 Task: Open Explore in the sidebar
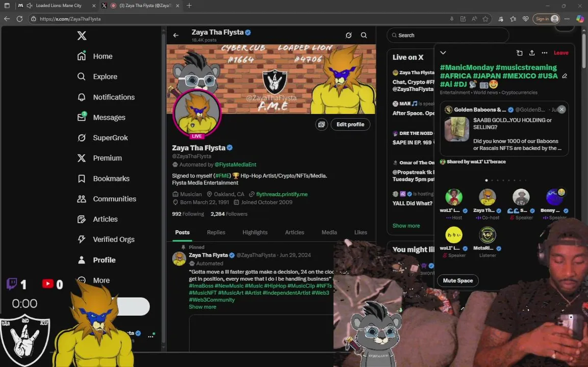(x=97, y=76)
